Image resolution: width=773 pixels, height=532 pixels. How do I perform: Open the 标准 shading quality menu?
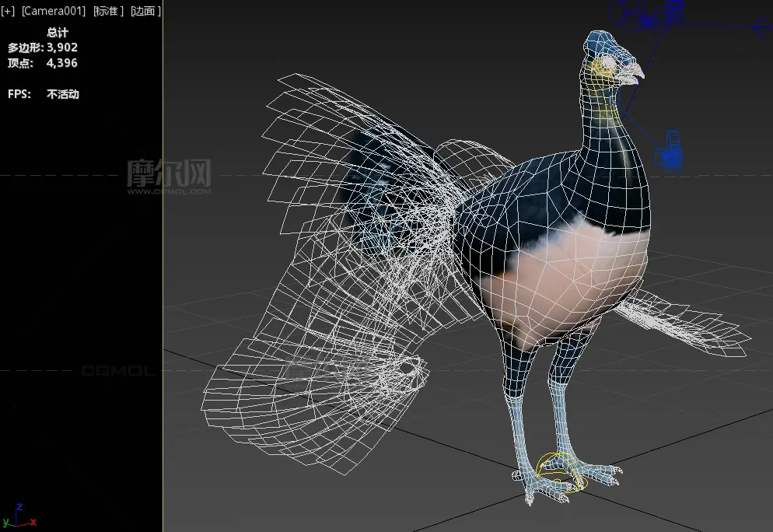[109, 11]
